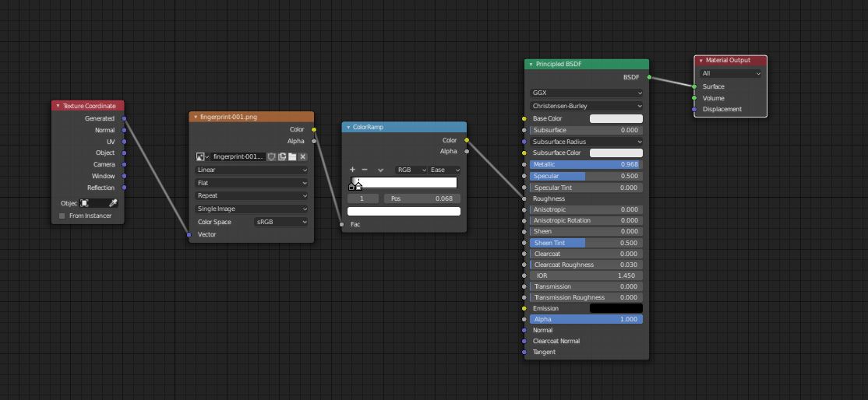This screenshot has width=868, height=400.
Task: Click the Clearcoat Roughness value field
Action: click(586, 265)
